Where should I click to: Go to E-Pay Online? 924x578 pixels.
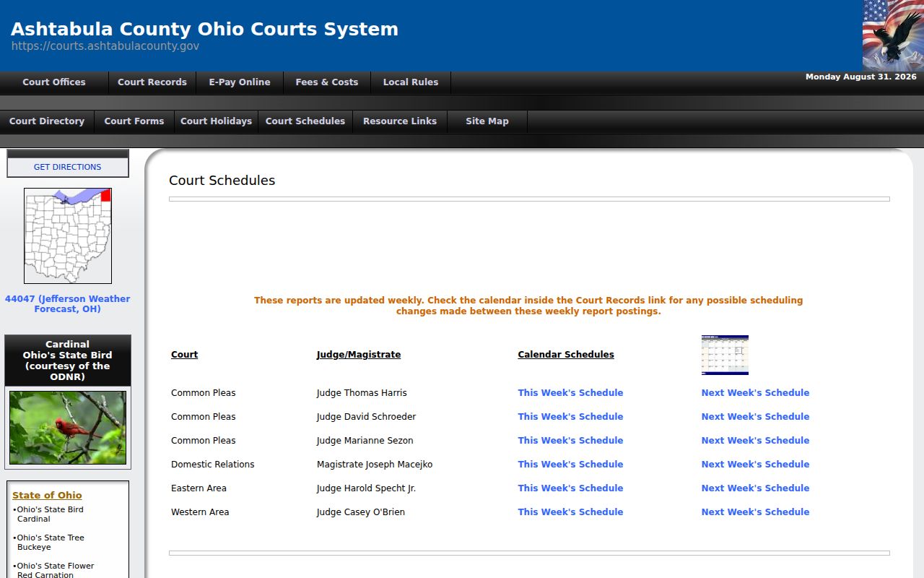tap(240, 82)
